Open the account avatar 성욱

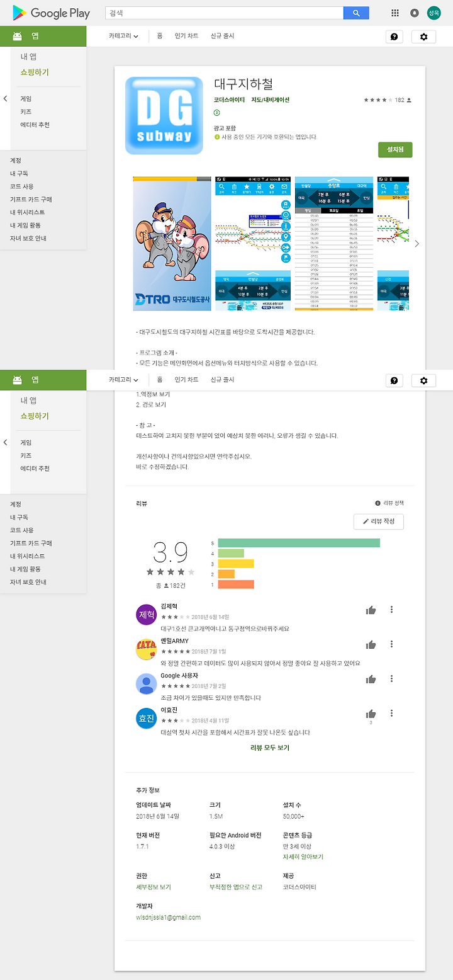434,13
